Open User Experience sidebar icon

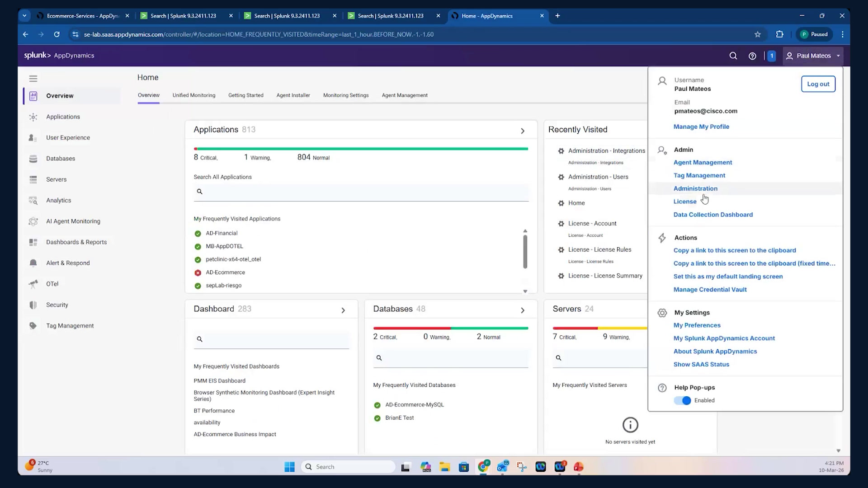tap(33, 138)
